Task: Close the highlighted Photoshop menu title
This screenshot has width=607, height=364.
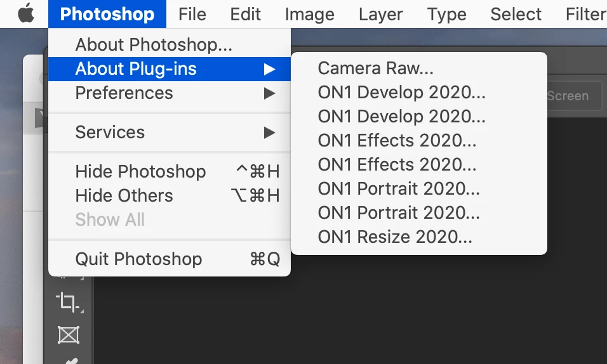Action: click(x=107, y=14)
